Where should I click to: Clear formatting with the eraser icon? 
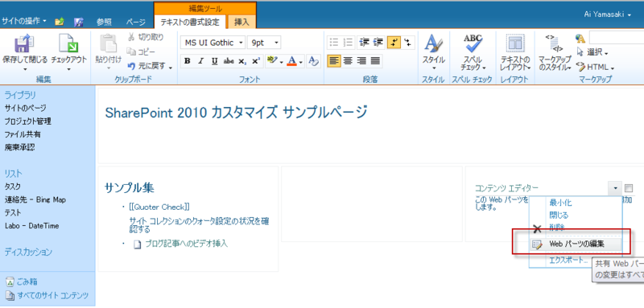(313, 61)
